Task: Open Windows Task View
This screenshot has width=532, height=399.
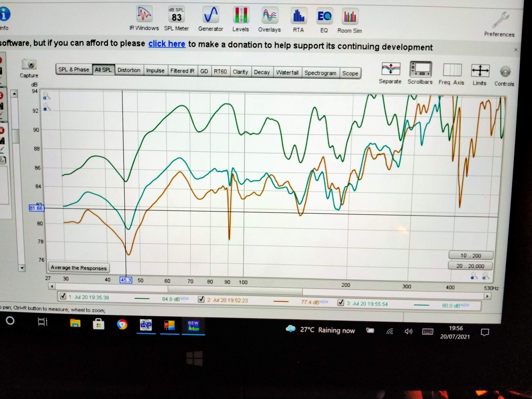Action: (42, 322)
